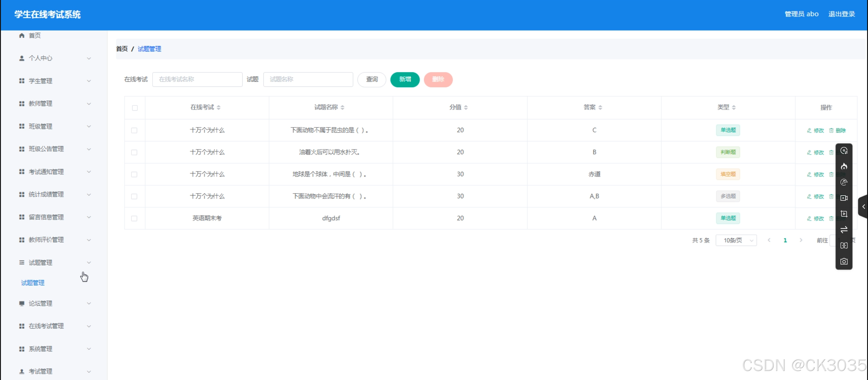This screenshot has width=868, height=380.
Task: Toggle the select-all checkbox in table header
Action: (135, 108)
